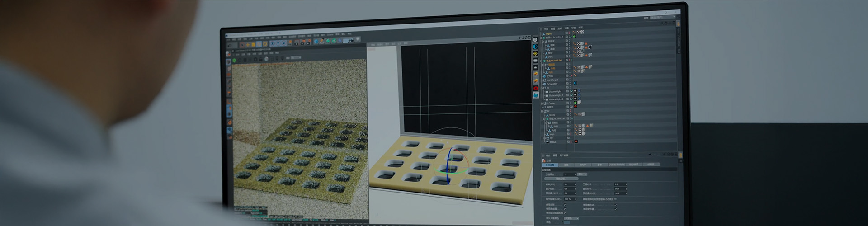
Task: Toggle first checkbox in left column of project settings
Action: (565, 205)
